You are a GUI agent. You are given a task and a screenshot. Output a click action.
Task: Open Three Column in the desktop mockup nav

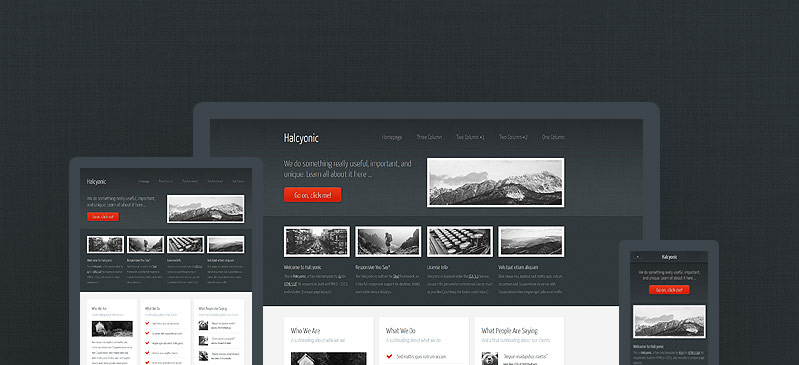click(x=429, y=137)
